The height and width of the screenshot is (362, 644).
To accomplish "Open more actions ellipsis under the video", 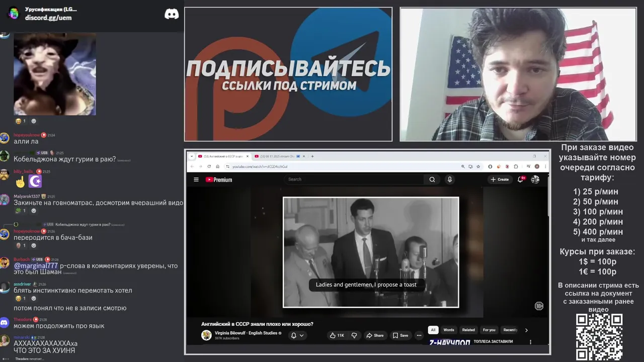I will pos(419,335).
